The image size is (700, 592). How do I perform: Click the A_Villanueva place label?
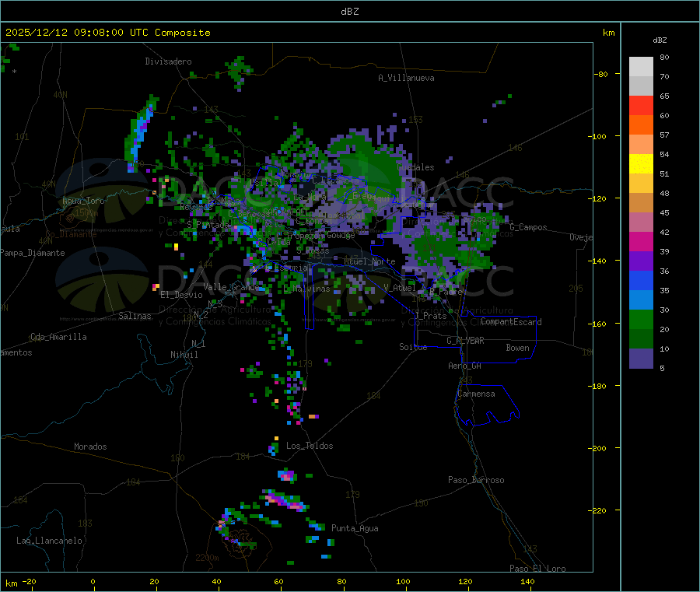pyautogui.click(x=406, y=78)
